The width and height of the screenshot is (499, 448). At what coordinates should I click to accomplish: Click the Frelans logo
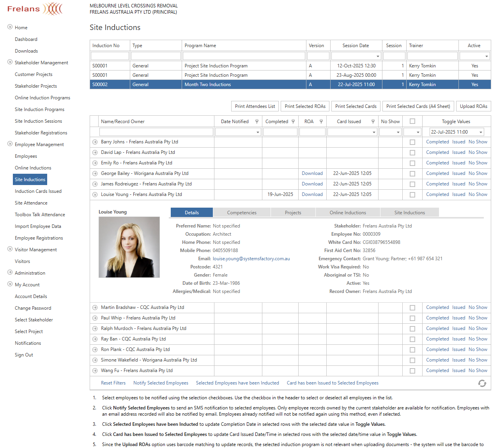tap(34, 9)
